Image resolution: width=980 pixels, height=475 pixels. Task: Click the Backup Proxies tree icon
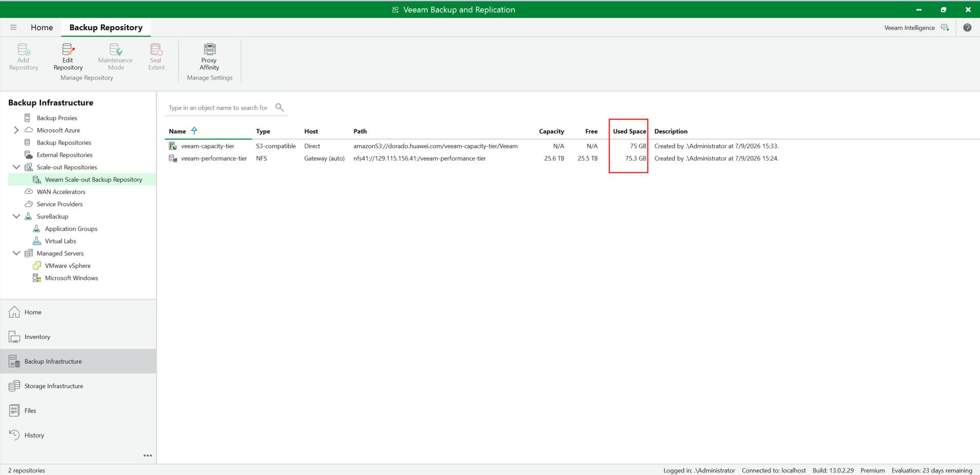27,118
